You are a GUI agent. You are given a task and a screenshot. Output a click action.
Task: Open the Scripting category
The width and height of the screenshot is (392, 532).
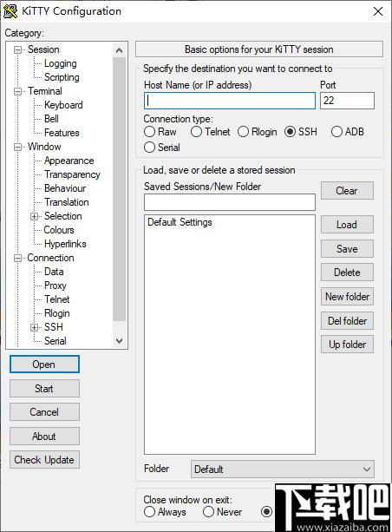click(x=62, y=77)
